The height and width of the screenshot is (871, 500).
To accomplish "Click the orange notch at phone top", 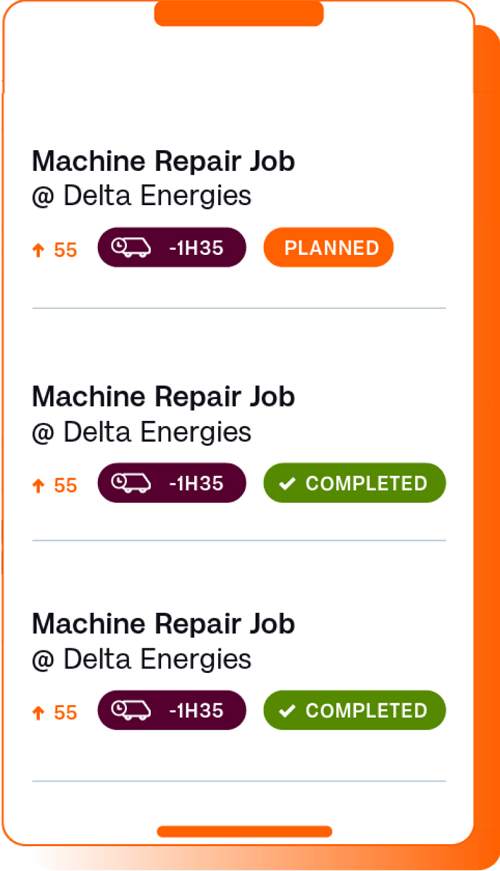I will coord(239,13).
